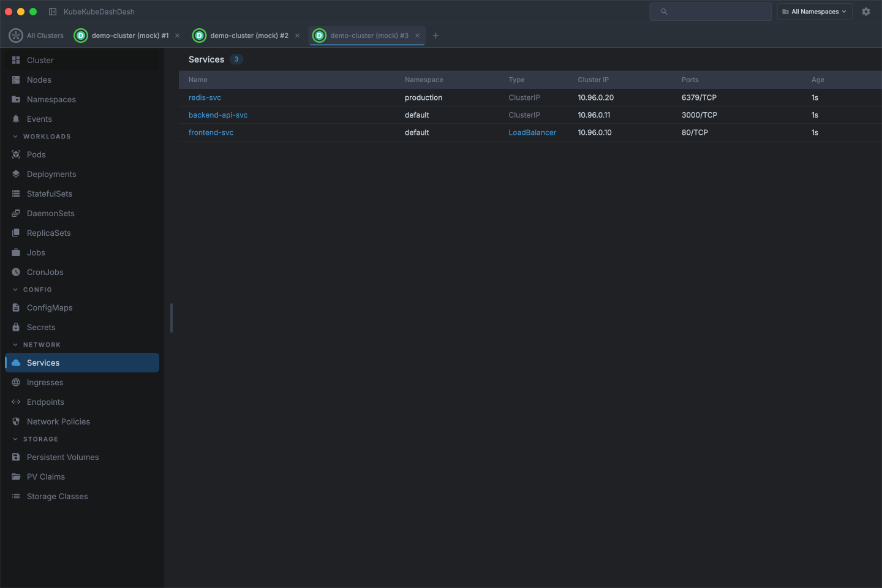This screenshot has width=882, height=588.
Task: Close demo-cluster (mock) #2 tab
Action: (x=298, y=36)
